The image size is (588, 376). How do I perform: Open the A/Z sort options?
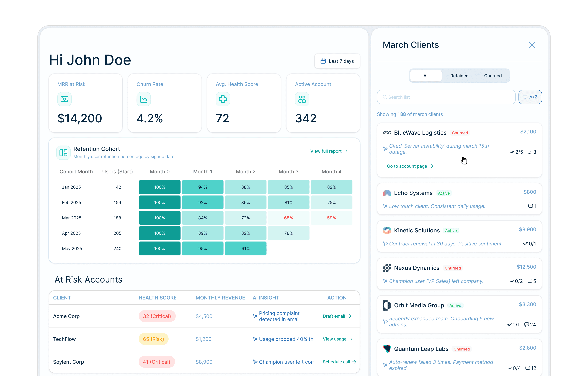point(530,97)
